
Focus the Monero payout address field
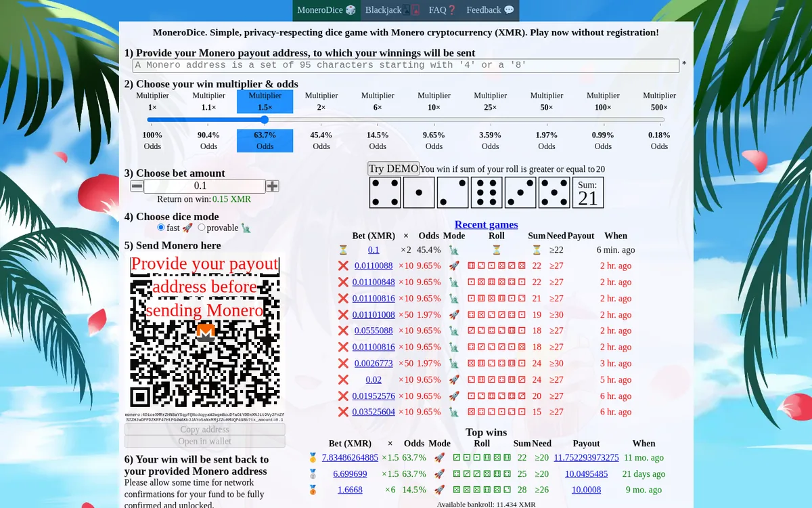pyautogui.click(x=405, y=65)
